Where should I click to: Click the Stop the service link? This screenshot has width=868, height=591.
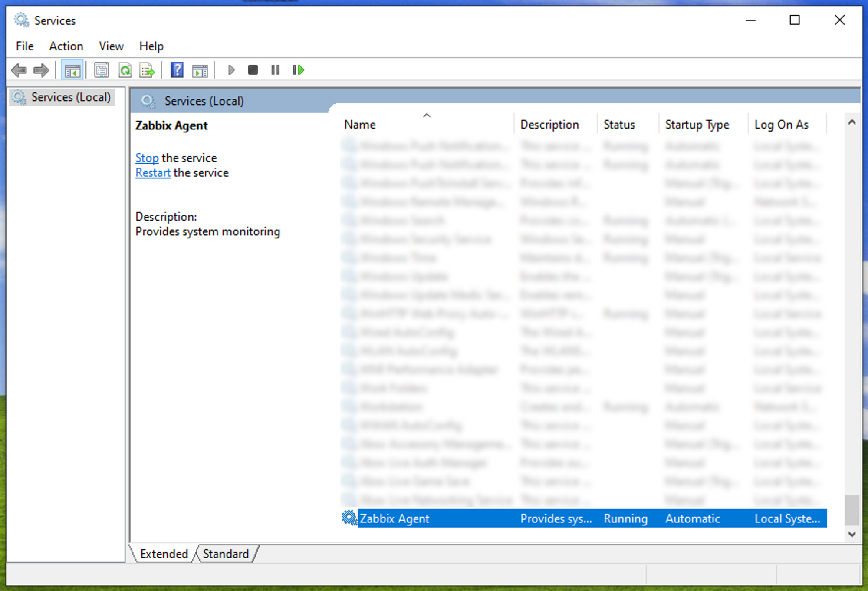tap(147, 158)
